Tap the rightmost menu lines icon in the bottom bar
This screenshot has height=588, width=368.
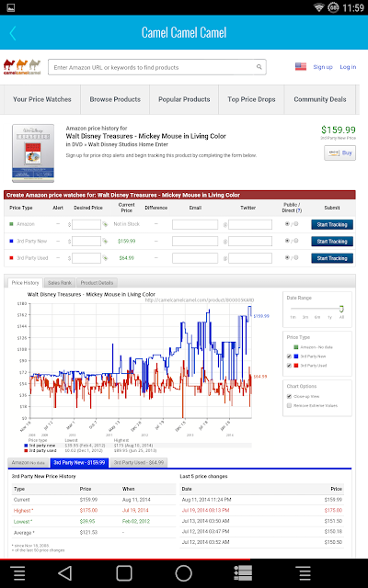(x=303, y=573)
